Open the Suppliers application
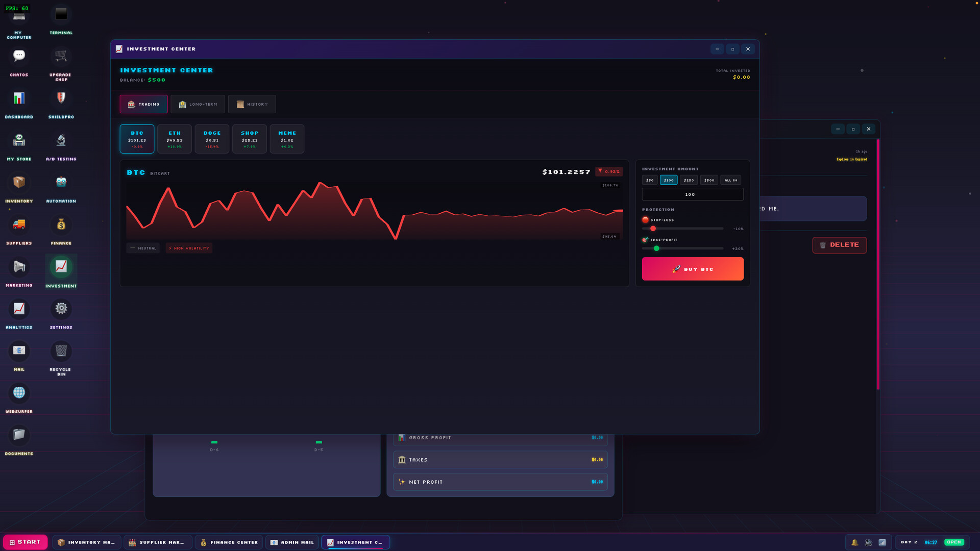 click(x=19, y=224)
